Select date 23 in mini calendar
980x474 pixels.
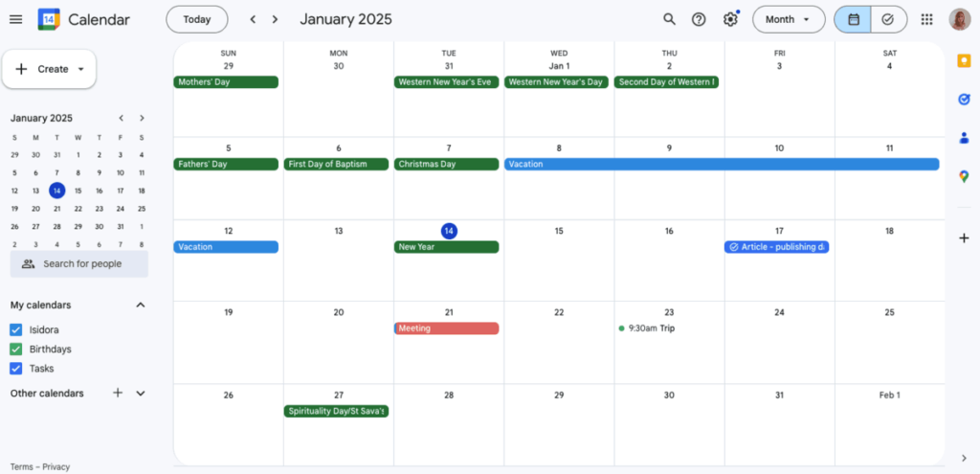click(x=99, y=209)
